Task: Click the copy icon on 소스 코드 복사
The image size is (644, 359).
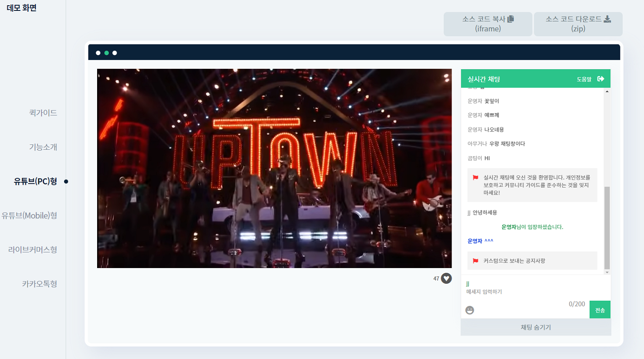Action: pos(511,19)
